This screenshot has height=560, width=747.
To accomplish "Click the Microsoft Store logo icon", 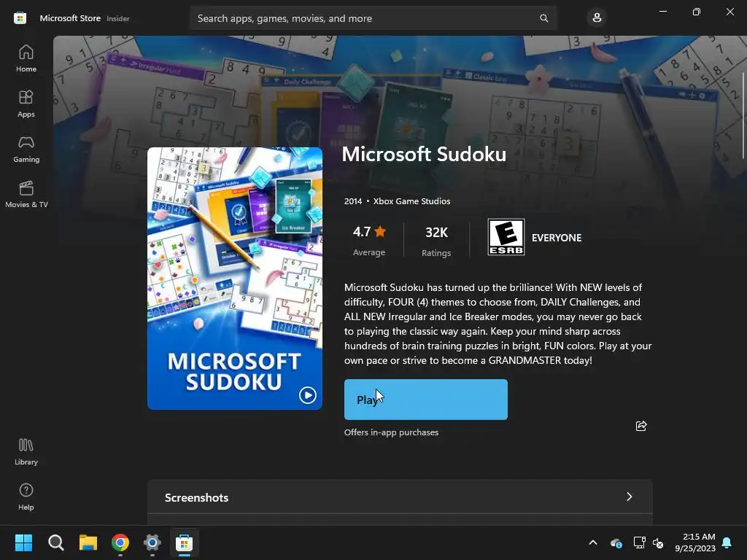I will (x=20, y=18).
